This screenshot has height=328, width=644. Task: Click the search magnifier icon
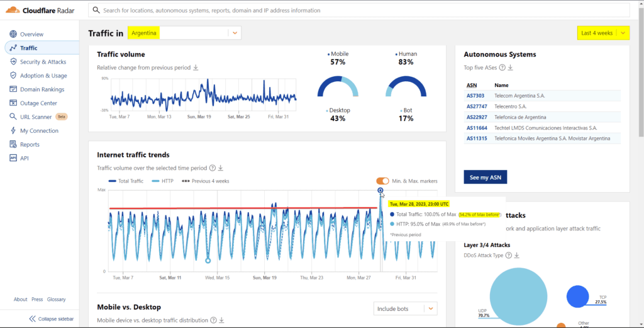coord(96,10)
